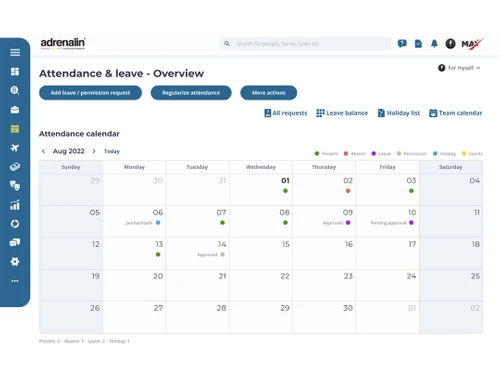Screen dimensions: 500x375
Task: Open Leave balance link
Action: click(342, 113)
